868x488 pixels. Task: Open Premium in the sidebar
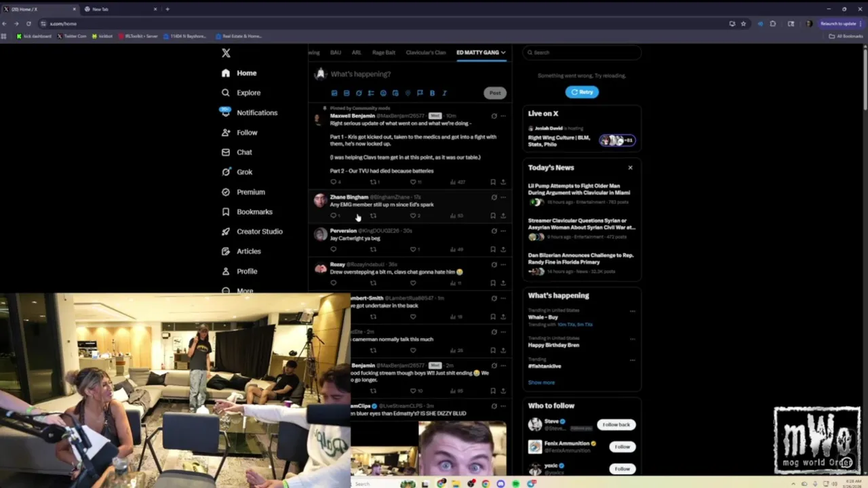tap(243, 192)
